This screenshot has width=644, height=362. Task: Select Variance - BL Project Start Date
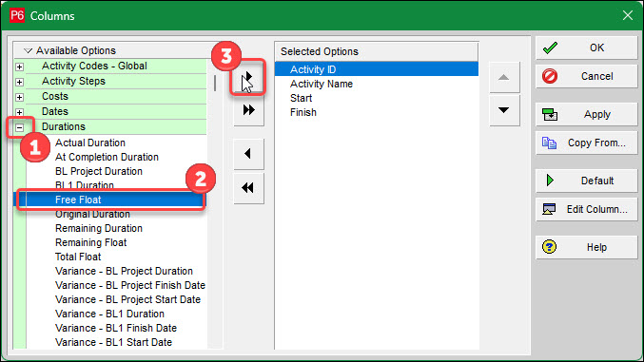(127, 299)
